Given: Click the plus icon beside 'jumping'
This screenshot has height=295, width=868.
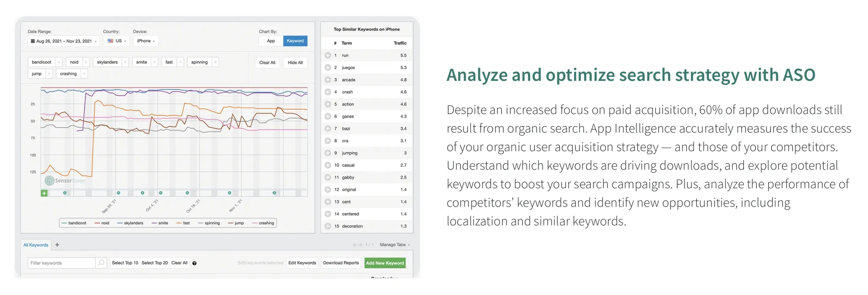Looking at the screenshot, I should 327,153.
